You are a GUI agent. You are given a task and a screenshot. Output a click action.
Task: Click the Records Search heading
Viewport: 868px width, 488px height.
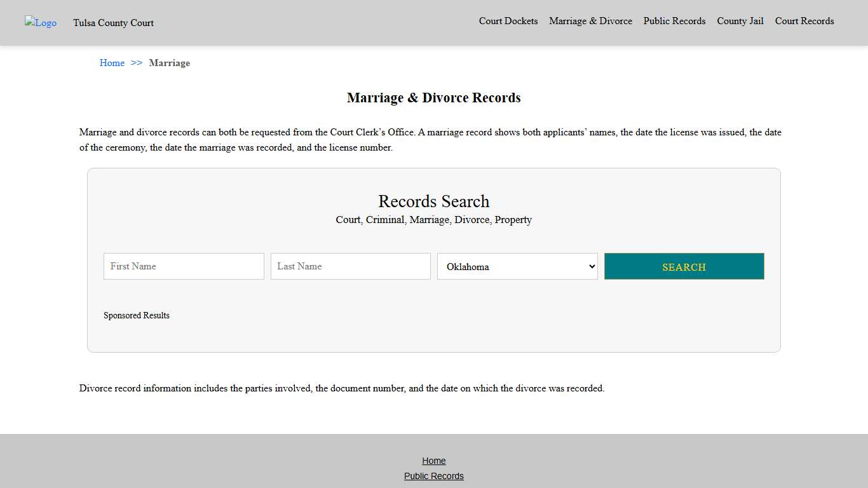434,201
